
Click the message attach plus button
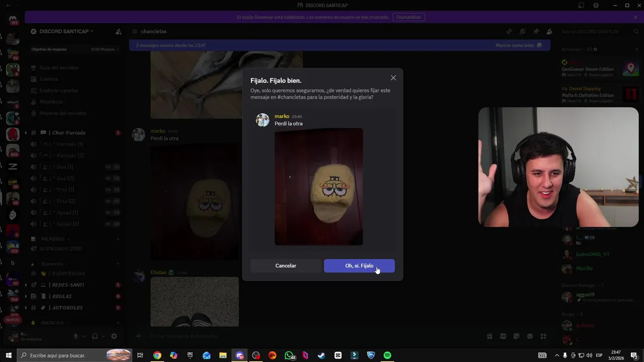(138, 336)
